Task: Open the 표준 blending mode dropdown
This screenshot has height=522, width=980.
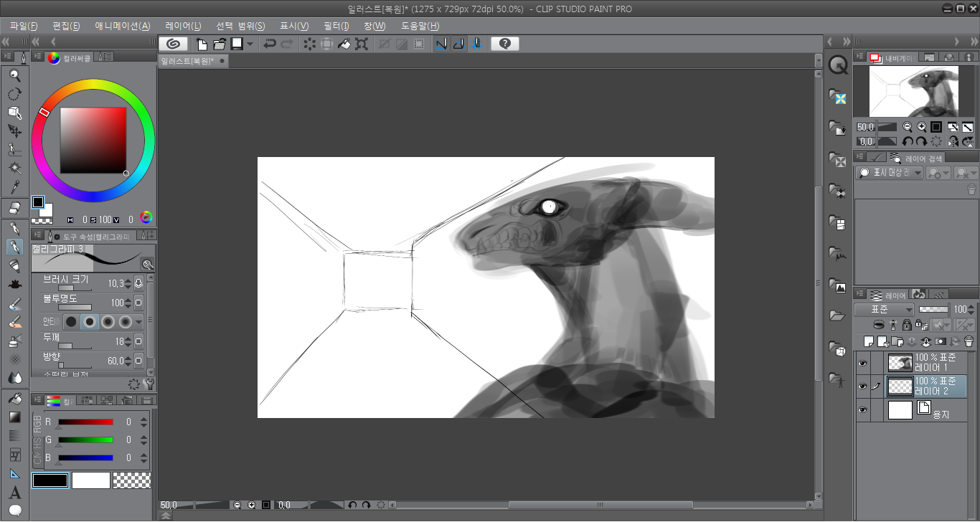Action: click(884, 310)
